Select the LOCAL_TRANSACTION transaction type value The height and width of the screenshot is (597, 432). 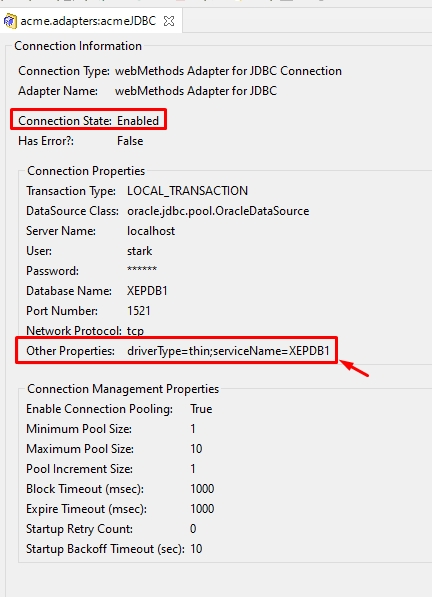[187, 191]
